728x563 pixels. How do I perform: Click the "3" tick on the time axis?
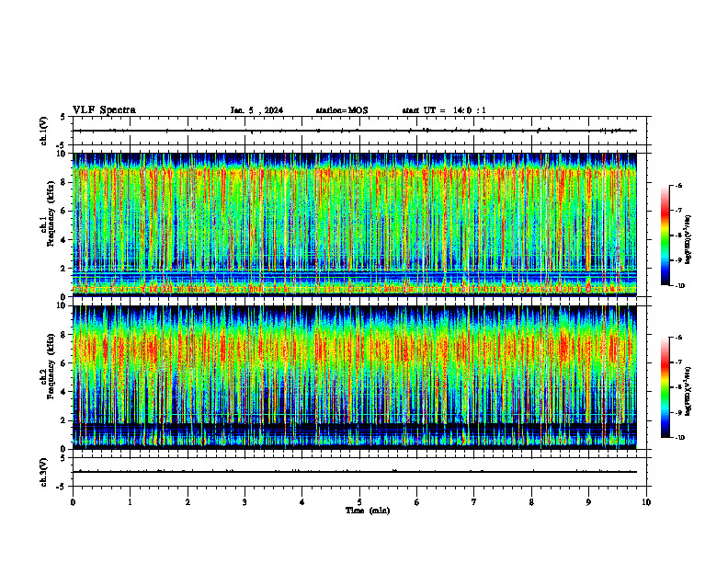coord(245,502)
